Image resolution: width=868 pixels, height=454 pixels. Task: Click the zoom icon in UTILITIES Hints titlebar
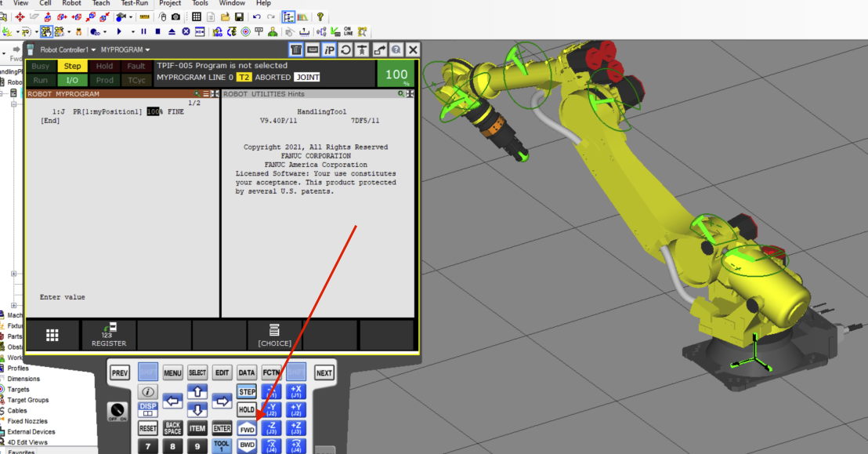pyautogui.click(x=401, y=93)
